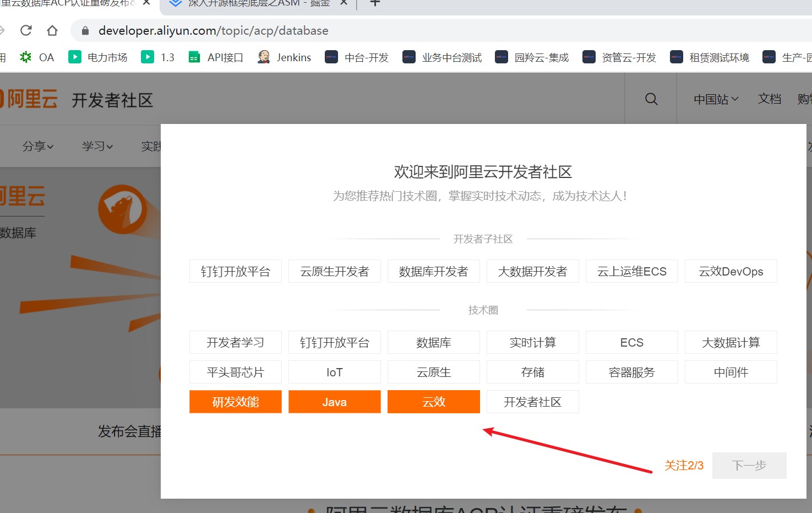Select the 云原生 tech circle
Screen dimensions: 812x513
coord(434,372)
